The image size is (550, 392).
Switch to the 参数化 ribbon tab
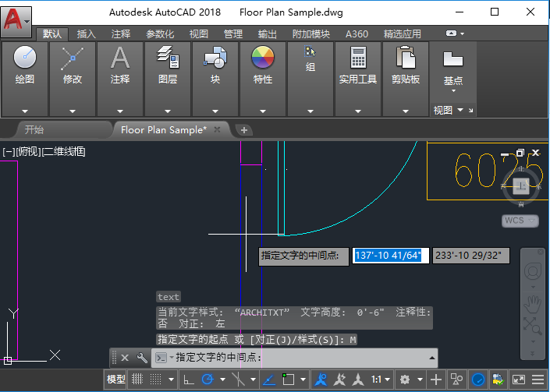160,34
